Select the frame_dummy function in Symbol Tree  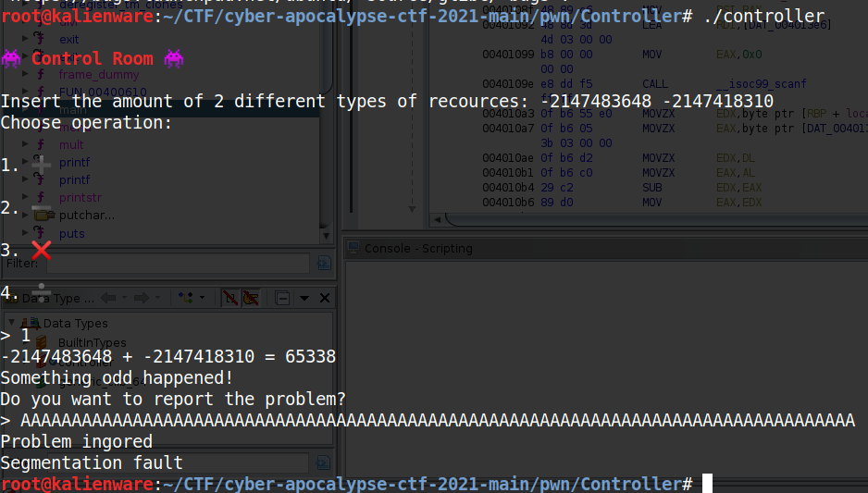(x=99, y=74)
